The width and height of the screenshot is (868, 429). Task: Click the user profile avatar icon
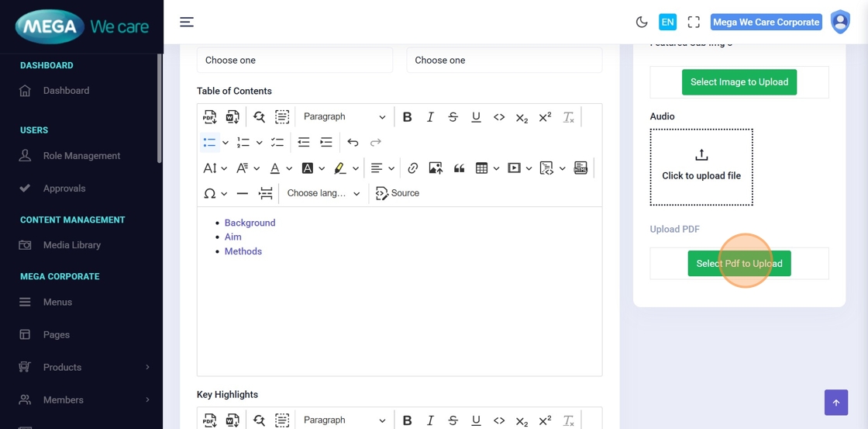(840, 22)
